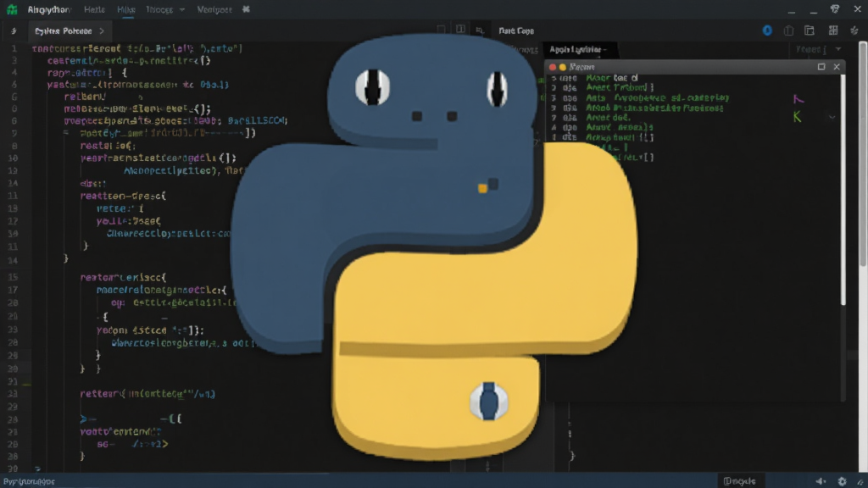Click the puzzle-piece icon in the menu bar
Image resolution: width=868 pixels, height=488 pixels.
coord(246,9)
